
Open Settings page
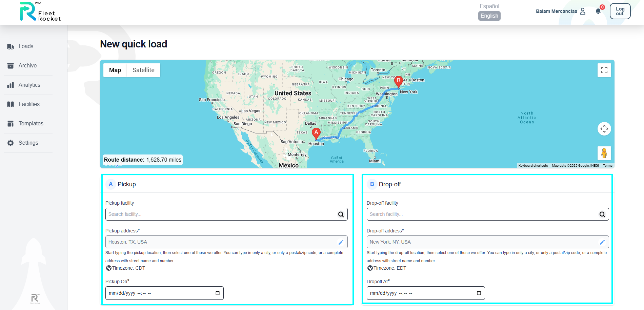[28, 143]
